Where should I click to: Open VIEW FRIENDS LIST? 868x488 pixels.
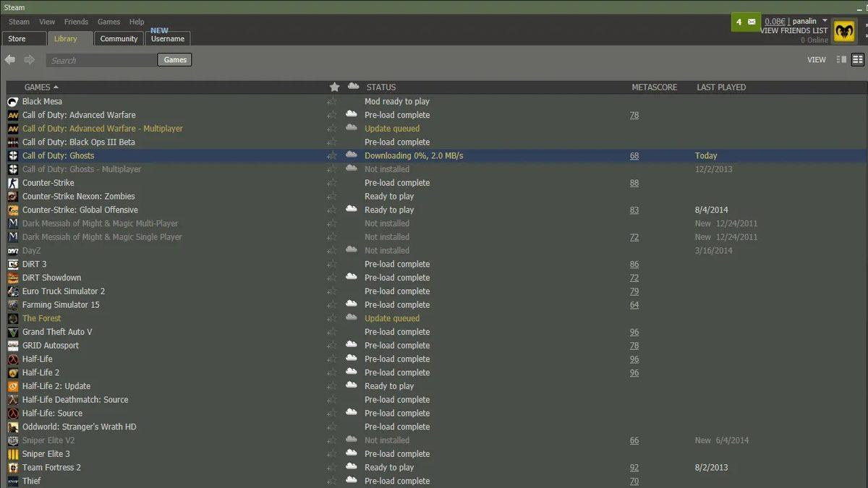(793, 30)
